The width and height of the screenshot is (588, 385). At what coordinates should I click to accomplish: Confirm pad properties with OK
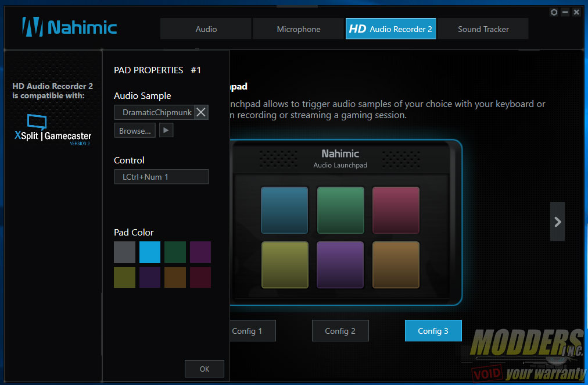pyautogui.click(x=205, y=369)
